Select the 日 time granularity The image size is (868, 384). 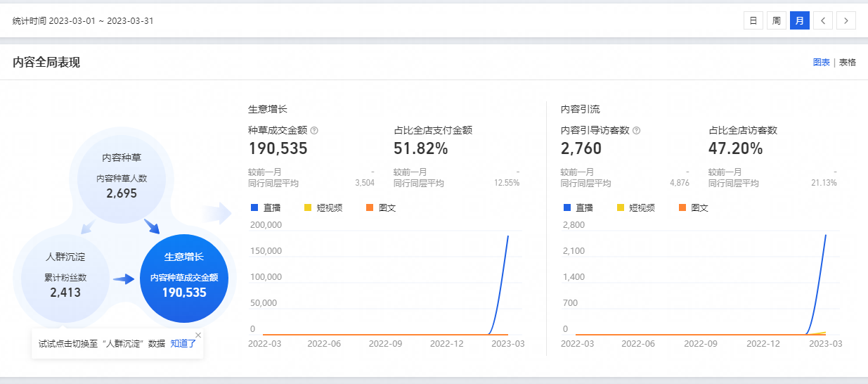pos(753,20)
